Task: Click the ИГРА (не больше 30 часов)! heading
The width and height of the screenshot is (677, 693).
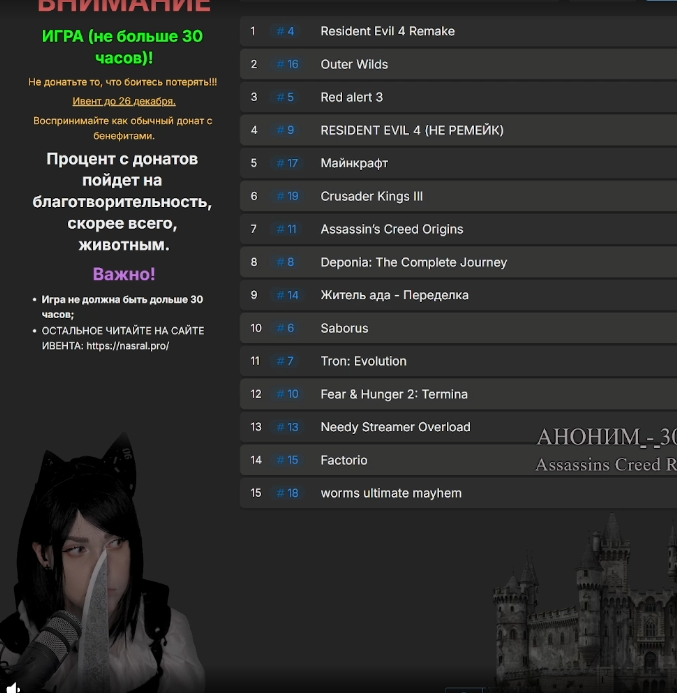Action: (122, 47)
